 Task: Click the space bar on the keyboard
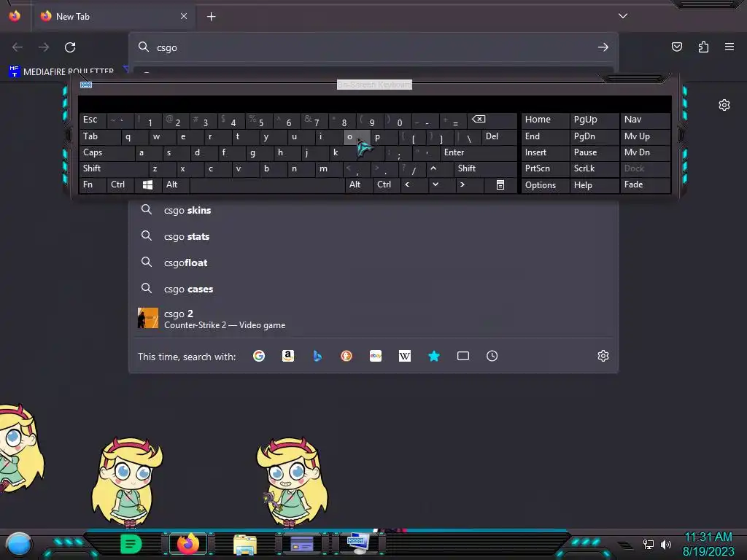pos(267,184)
